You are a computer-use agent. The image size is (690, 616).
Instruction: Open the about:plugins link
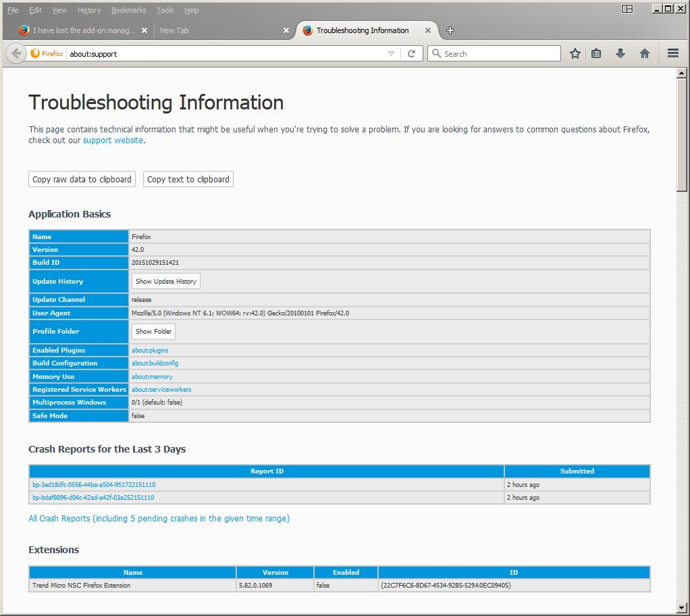click(150, 350)
